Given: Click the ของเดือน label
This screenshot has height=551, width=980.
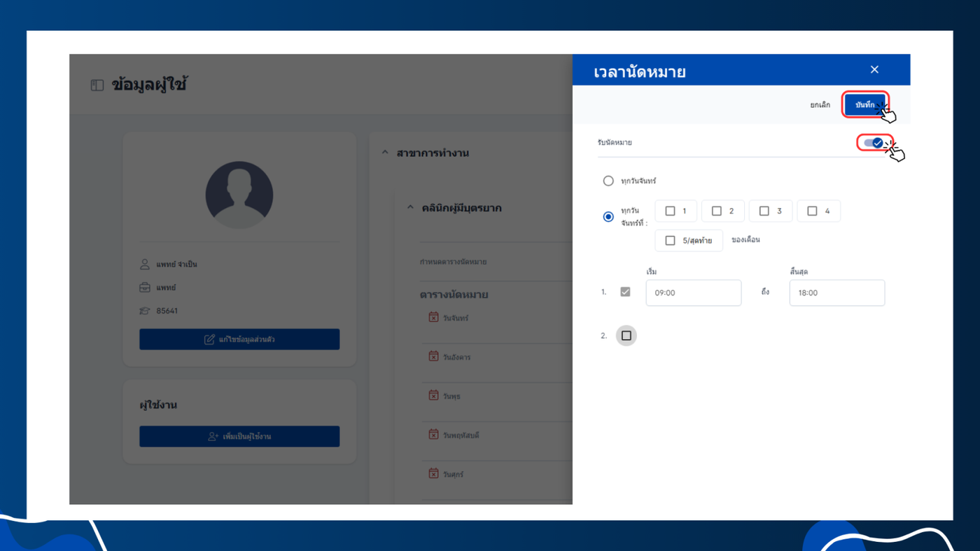Looking at the screenshot, I should pos(745,240).
